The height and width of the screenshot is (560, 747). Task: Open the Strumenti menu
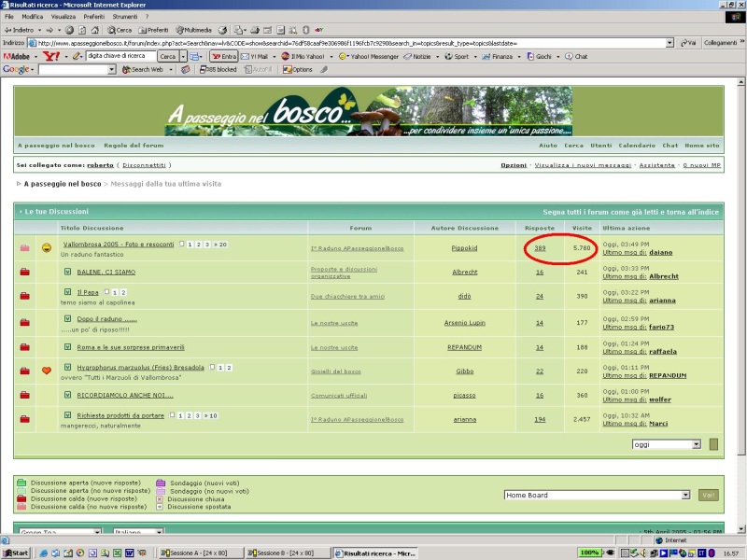[125, 17]
